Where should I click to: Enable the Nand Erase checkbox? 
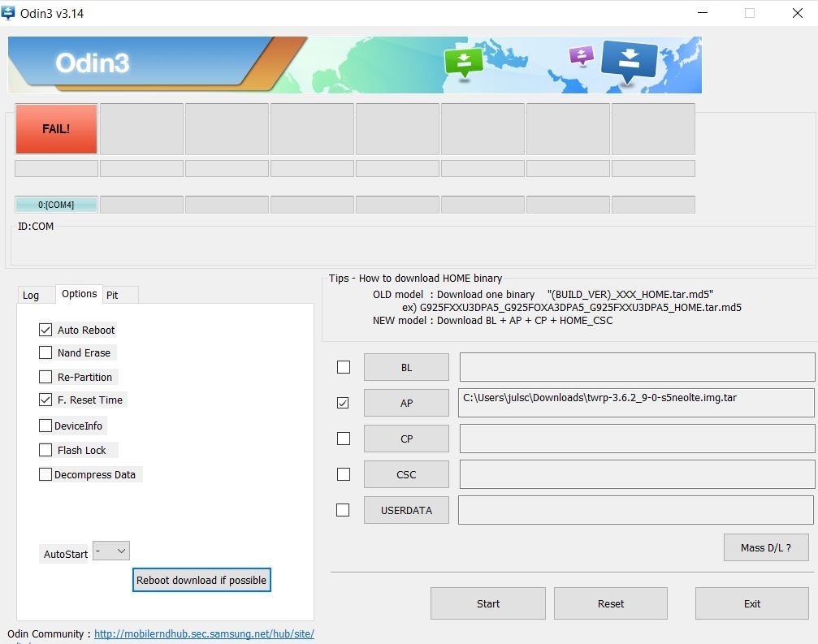click(45, 352)
